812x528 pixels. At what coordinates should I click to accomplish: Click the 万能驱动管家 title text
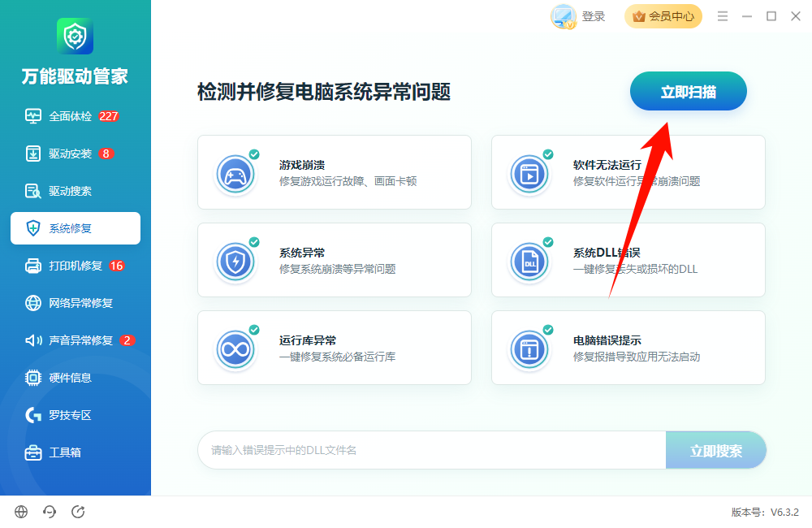tap(75, 76)
